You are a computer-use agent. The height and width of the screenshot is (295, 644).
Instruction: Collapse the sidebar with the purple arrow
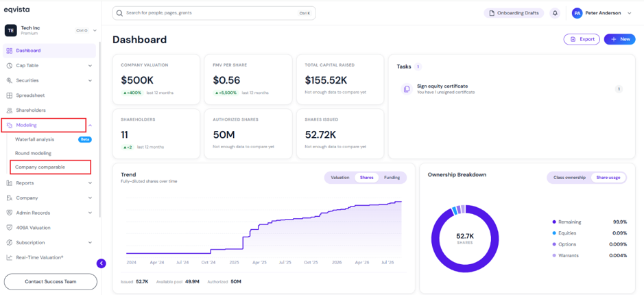click(101, 263)
